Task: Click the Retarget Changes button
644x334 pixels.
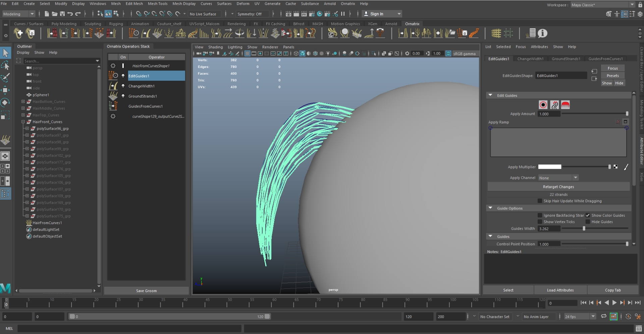Action: click(x=558, y=187)
